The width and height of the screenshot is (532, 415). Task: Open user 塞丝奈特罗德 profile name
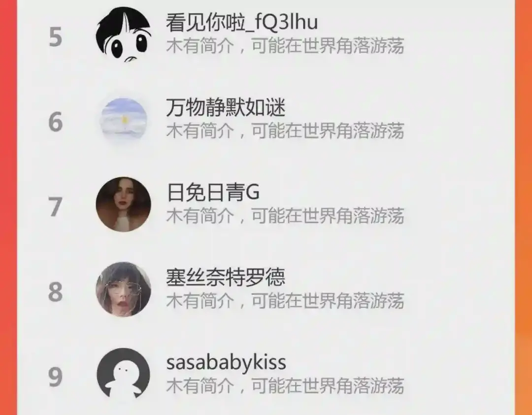coord(226,277)
